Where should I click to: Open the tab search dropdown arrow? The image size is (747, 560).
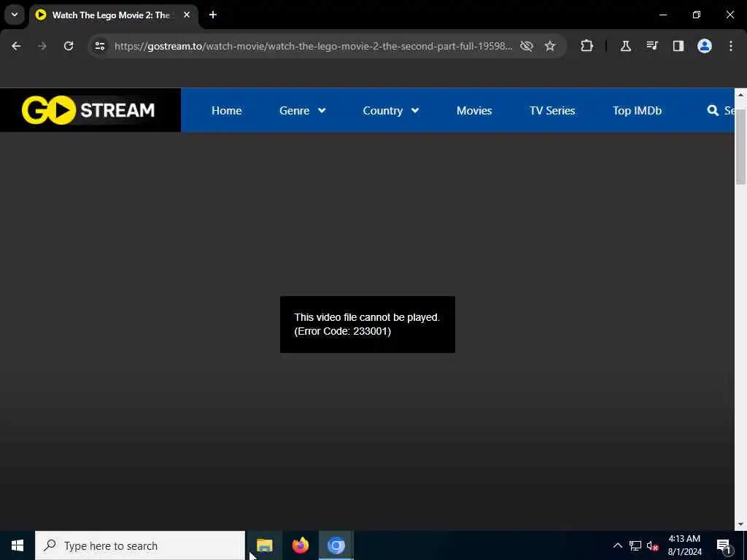(15, 15)
